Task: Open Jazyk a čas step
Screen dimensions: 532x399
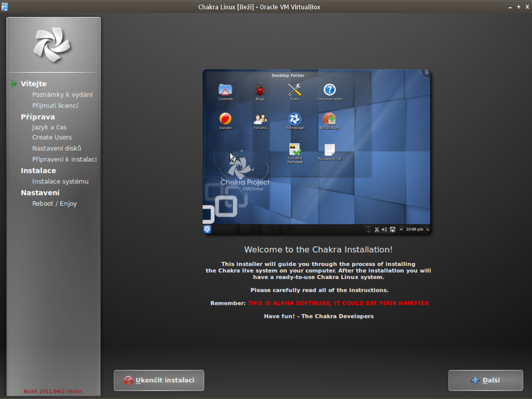Action: coord(49,127)
